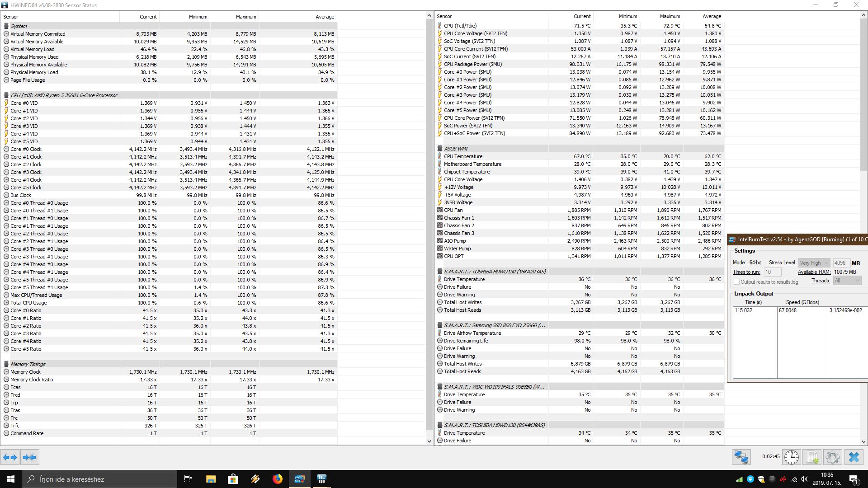Show the taskbar clock and calendar
868x488 pixels.
tap(827, 479)
